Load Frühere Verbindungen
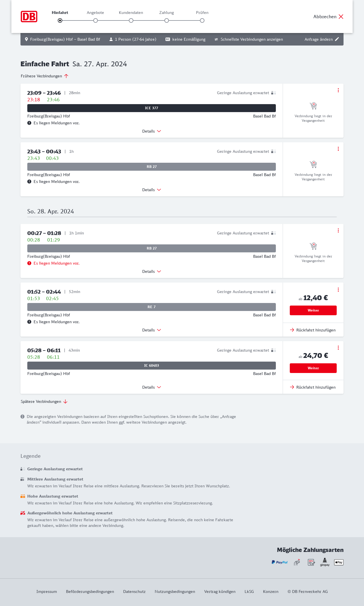 click(x=44, y=76)
